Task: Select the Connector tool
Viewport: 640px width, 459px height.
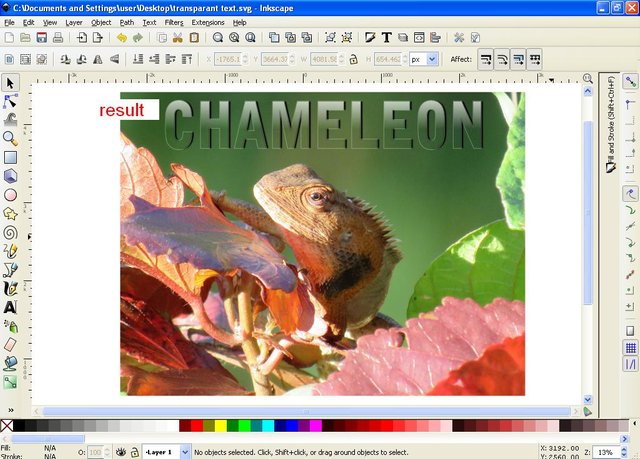Action: [x=10, y=382]
